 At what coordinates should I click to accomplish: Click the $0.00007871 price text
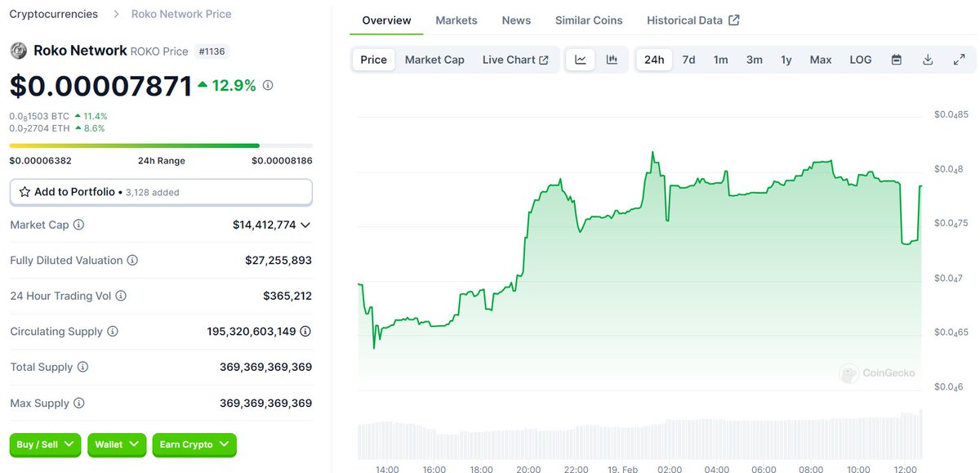100,86
